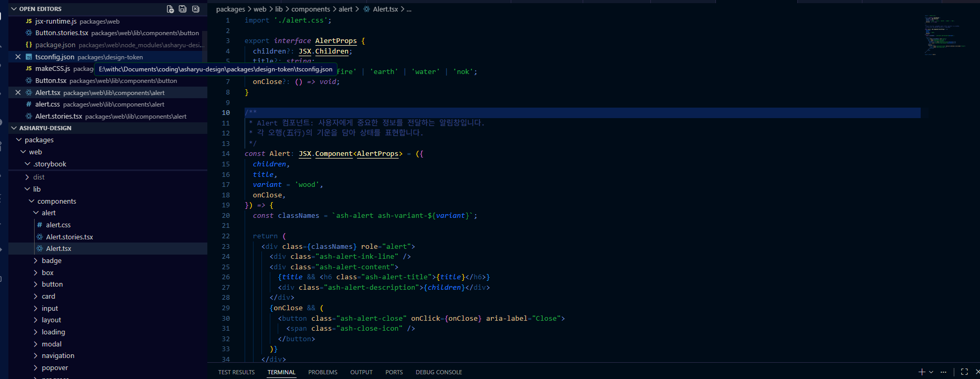Click the new terminal plus icon
This screenshot has width=980, height=379.
[x=922, y=372]
